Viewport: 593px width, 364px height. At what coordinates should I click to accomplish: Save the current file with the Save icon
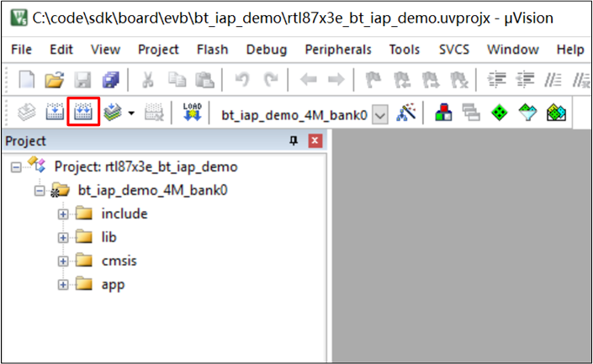point(82,80)
